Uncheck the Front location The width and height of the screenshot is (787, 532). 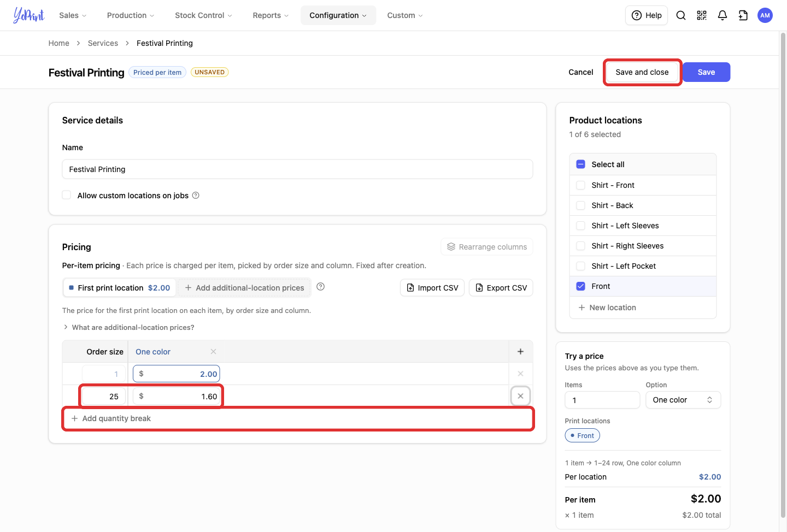pyautogui.click(x=581, y=286)
